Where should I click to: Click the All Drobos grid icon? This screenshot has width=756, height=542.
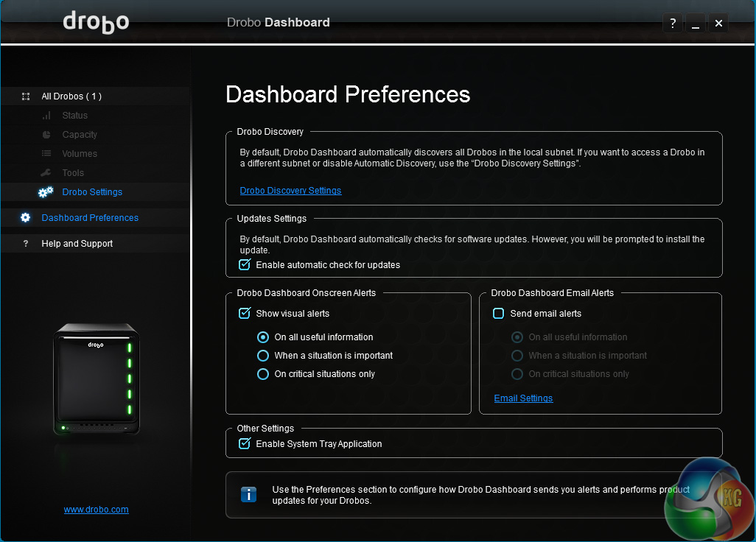point(26,96)
